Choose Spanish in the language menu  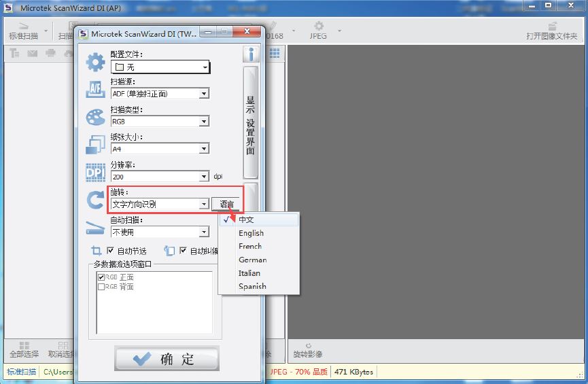coord(252,286)
